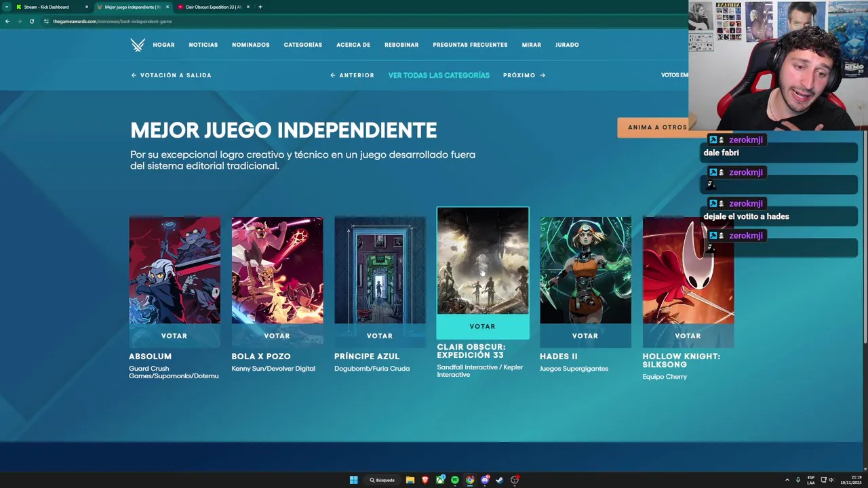This screenshot has height=488, width=868.
Task: Vote for Hades II with VOTAR button
Action: pos(585,335)
